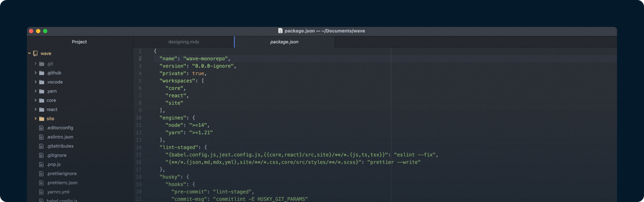This screenshot has height=202, width=644.
Task: Click the .editorconfig file icon
Action: pos(41,128)
